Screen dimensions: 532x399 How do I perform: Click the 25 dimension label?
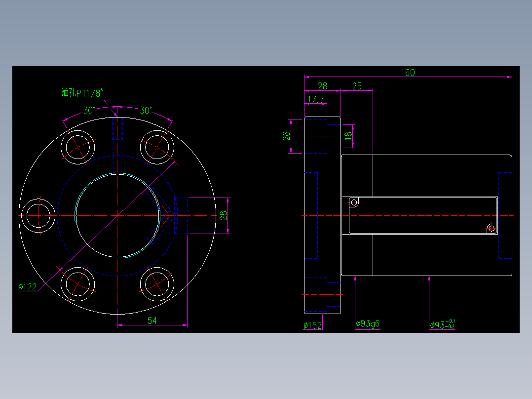pos(357,86)
